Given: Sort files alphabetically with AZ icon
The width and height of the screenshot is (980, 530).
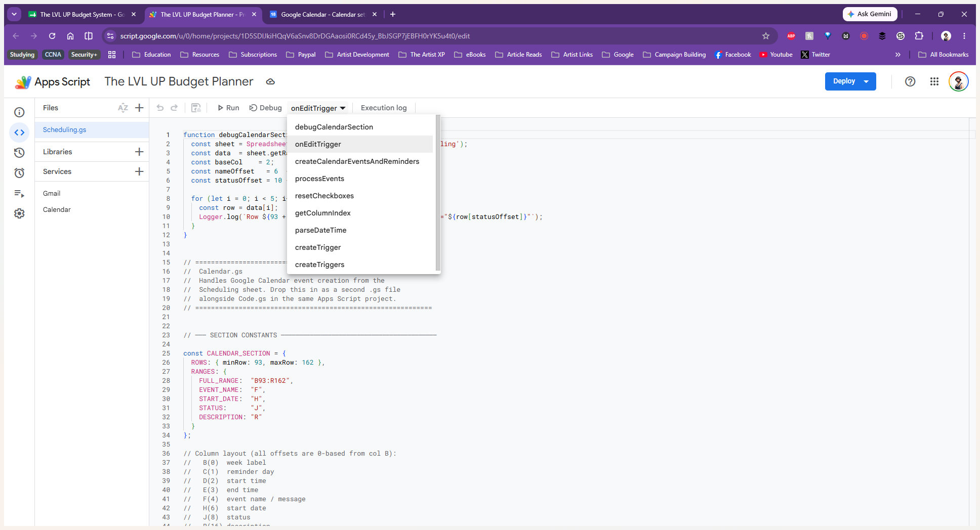Looking at the screenshot, I should click(123, 108).
